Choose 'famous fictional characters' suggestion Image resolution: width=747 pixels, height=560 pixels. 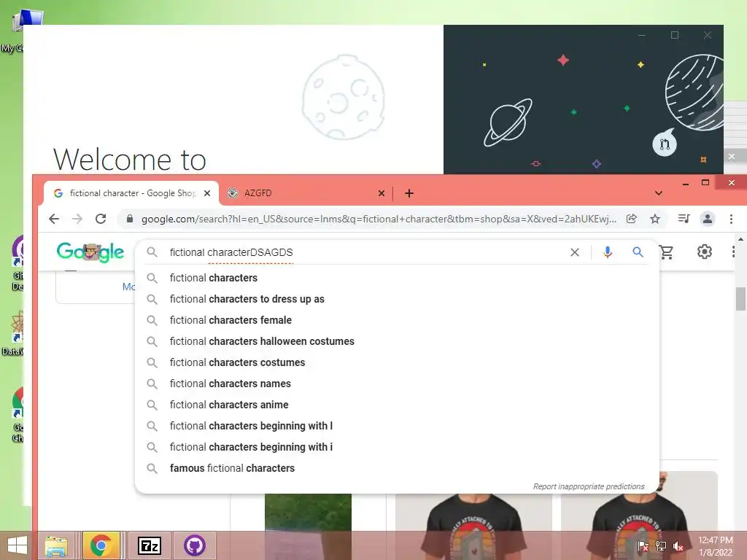click(398, 468)
